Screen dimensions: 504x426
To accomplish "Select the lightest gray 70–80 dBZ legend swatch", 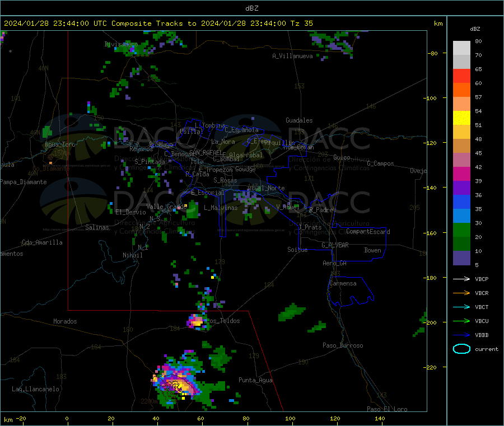I will 461,48.
